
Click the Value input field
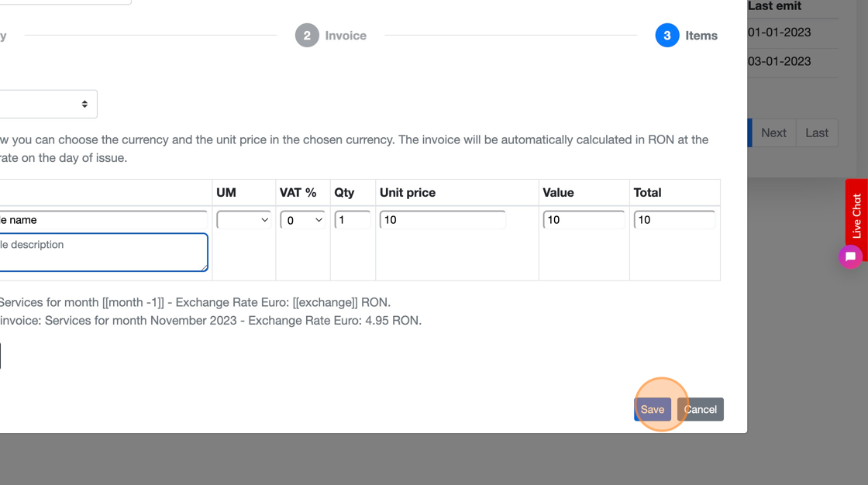pos(584,220)
